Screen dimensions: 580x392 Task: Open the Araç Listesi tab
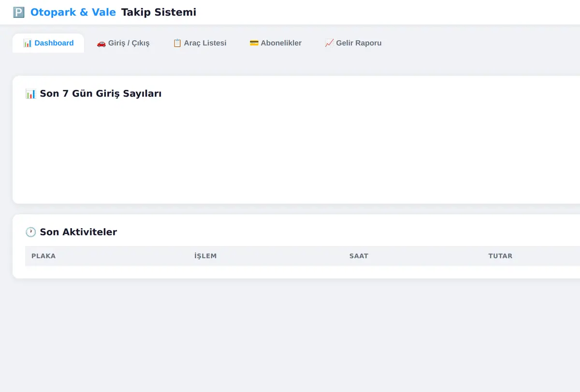(200, 43)
